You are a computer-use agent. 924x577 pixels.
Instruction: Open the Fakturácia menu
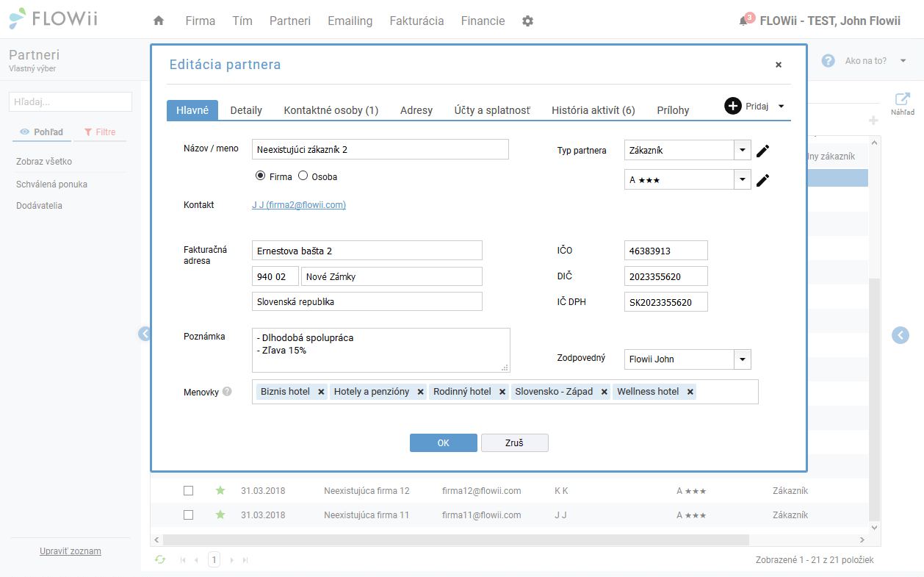[416, 21]
